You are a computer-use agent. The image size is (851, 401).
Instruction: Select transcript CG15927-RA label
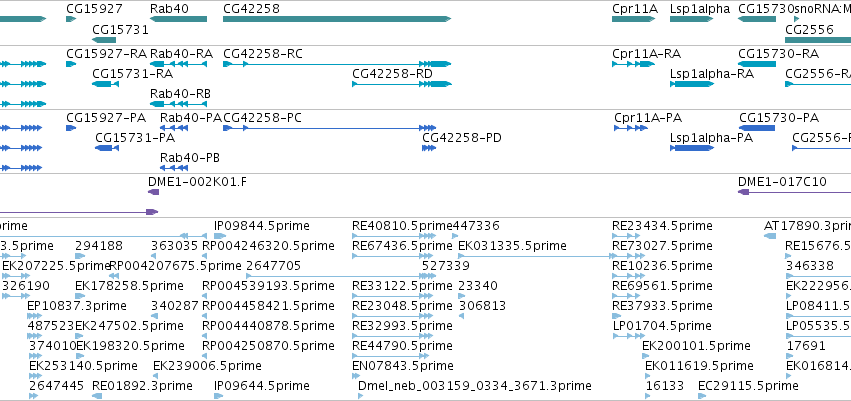coord(106,54)
